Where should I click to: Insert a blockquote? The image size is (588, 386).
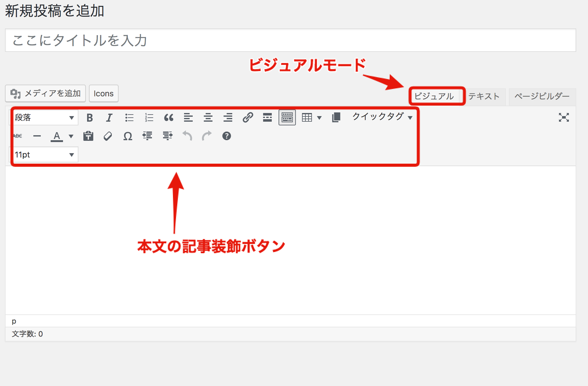169,118
